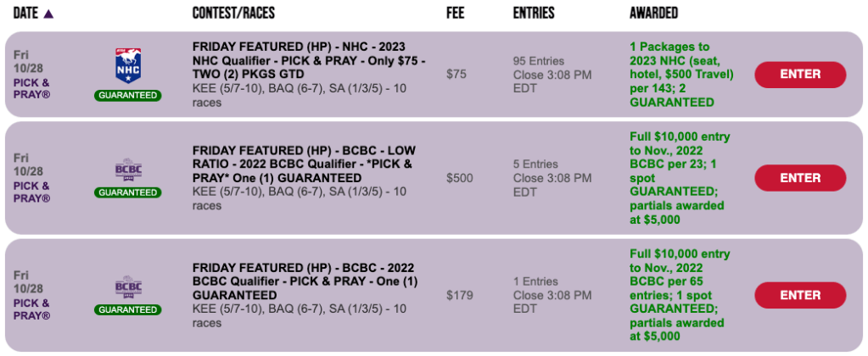Click BCBC logo in $500 contest row
The height and width of the screenshot is (356, 868).
126,170
